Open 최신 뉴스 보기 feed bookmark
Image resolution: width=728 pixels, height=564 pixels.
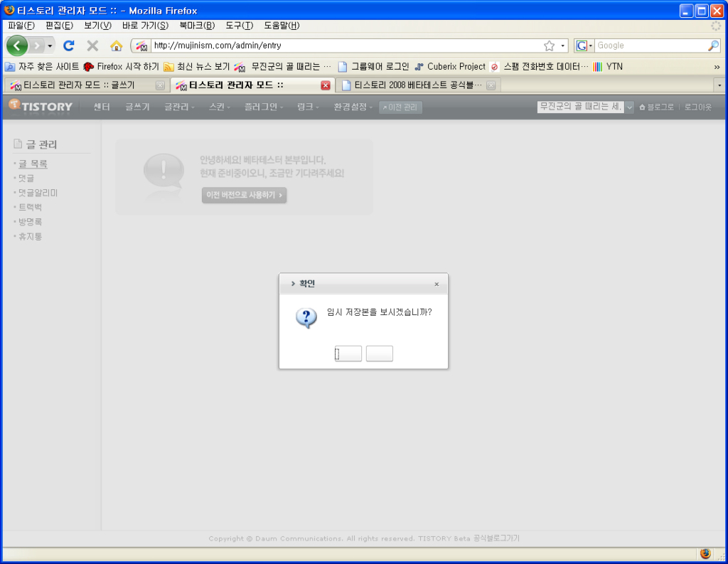tap(197, 67)
